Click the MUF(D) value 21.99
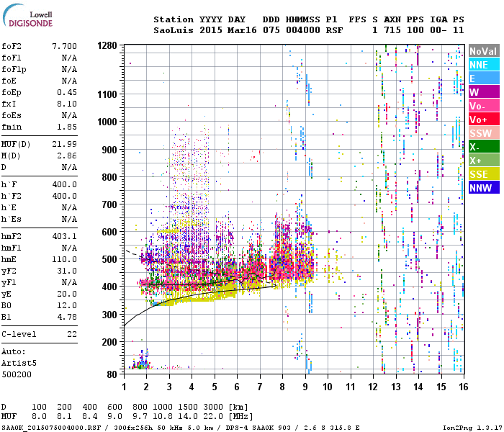Image resolution: width=504 pixels, height=432 pixels. 64,144
